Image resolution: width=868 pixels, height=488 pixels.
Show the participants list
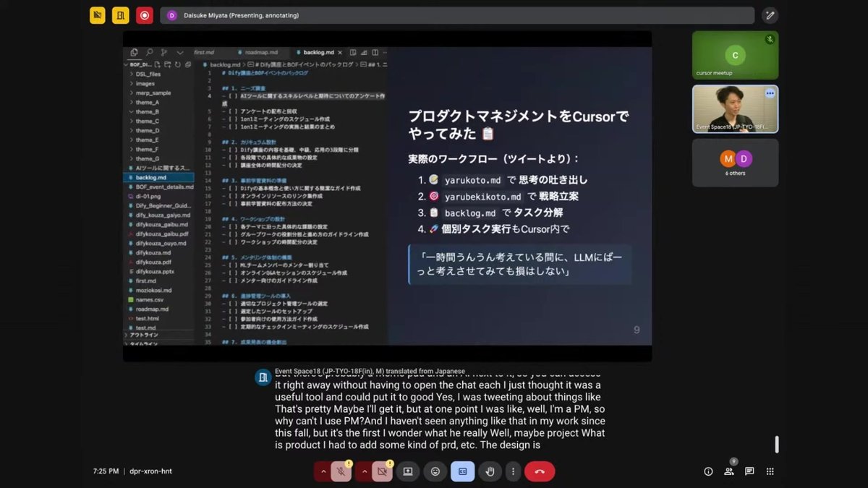click(728, 471)
